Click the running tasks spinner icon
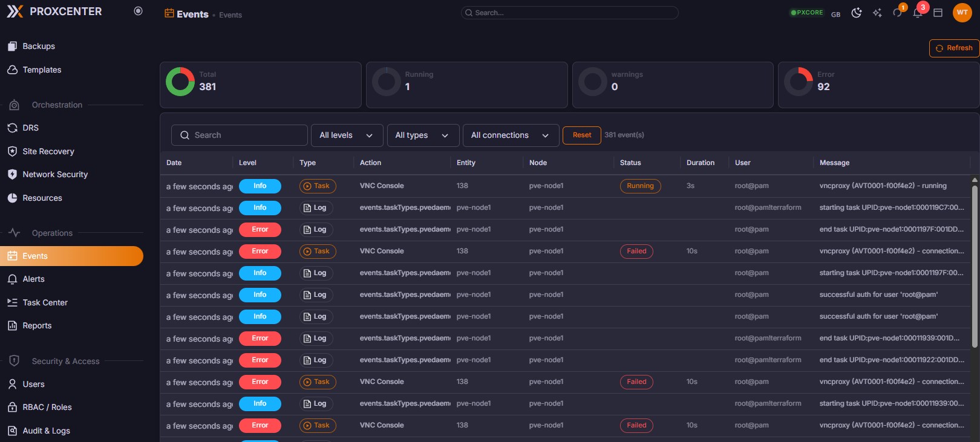 pos(897,13)
